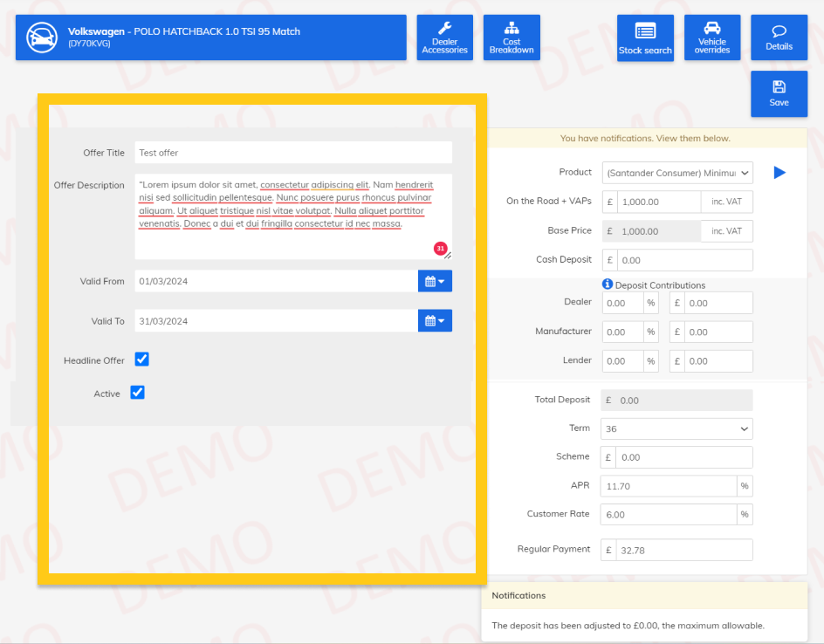Viewport: 824px width, 644px height.
Task: Click the Offer Title field
Action: [x=293, y=153]
